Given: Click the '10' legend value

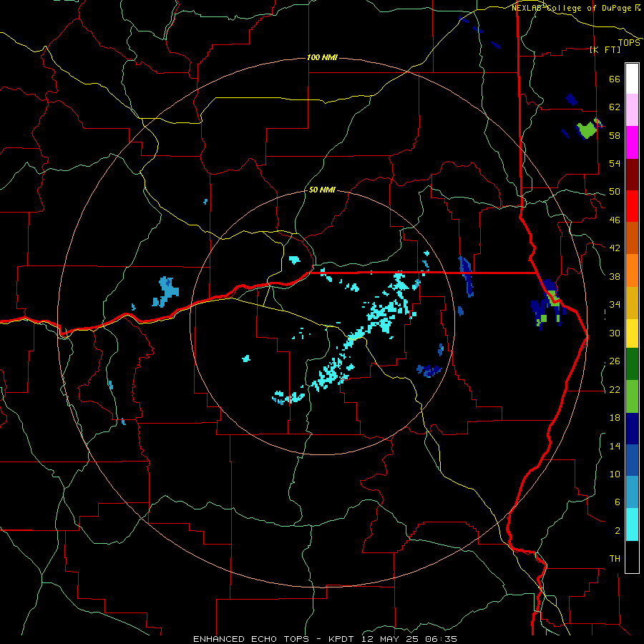Looking at the screenshot, I should (615, 474).
